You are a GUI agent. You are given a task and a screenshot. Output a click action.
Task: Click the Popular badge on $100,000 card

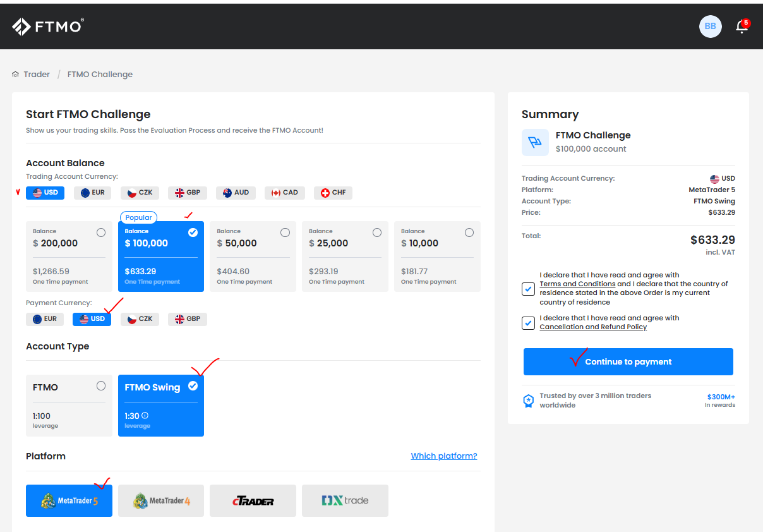138,217
